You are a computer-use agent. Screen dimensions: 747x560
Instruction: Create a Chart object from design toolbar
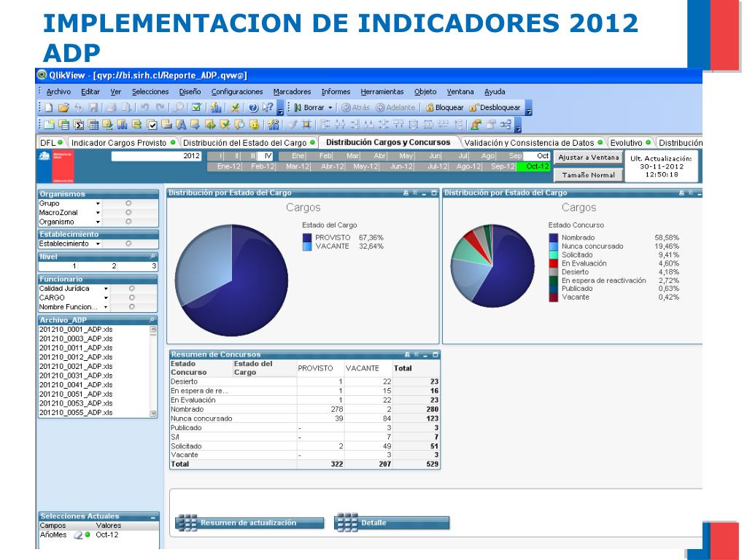[122, 125]
